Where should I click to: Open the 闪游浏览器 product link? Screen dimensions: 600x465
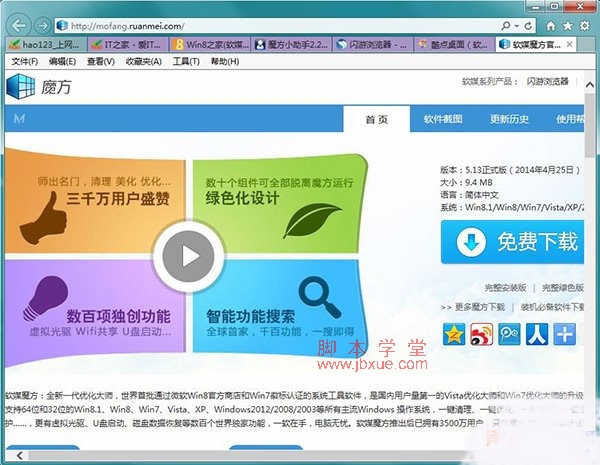(547, 81)
